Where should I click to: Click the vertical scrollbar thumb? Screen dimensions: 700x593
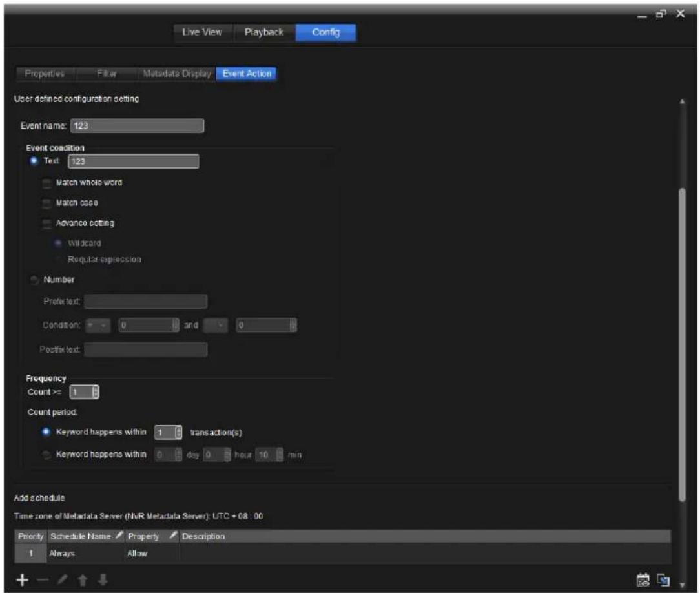[682, 345]
